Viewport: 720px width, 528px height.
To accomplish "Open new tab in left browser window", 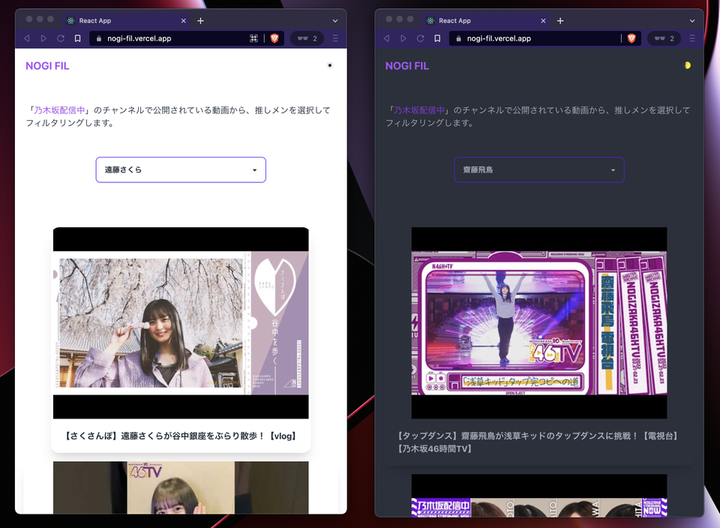I will point(201,21).
